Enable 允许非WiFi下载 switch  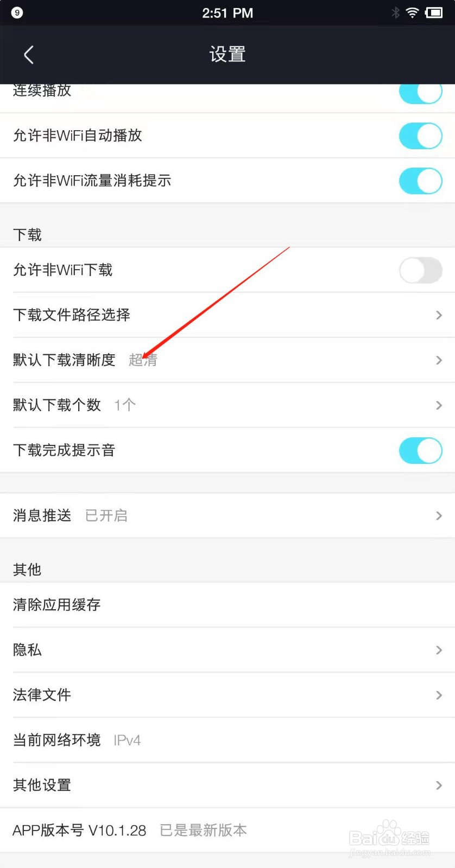tap(421, 270)
